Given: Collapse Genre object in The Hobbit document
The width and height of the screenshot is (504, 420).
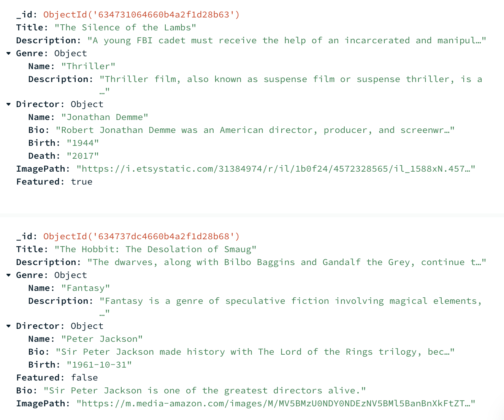Looking at the screenshot, I should [x=8, y=275].
